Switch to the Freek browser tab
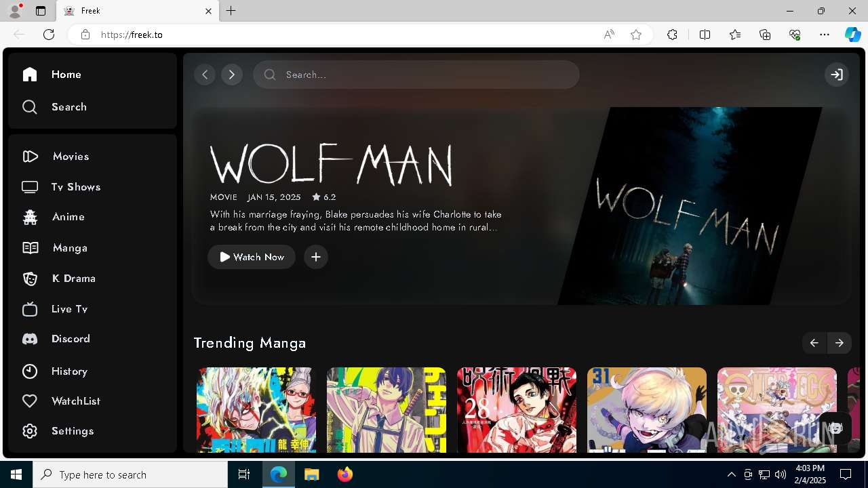The height and width of the screenshot is (488, 868). [x=137, y=11]
